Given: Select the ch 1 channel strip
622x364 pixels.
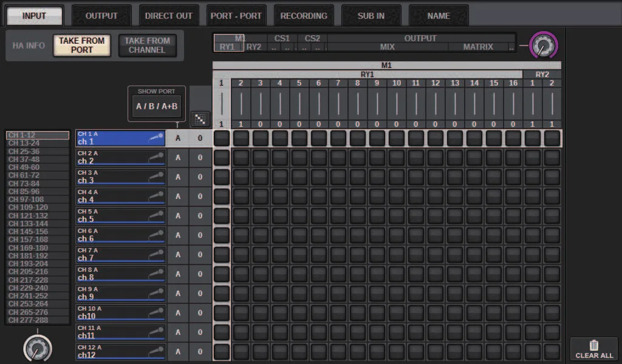Looking at the screenshot, I should coord(121,138).
